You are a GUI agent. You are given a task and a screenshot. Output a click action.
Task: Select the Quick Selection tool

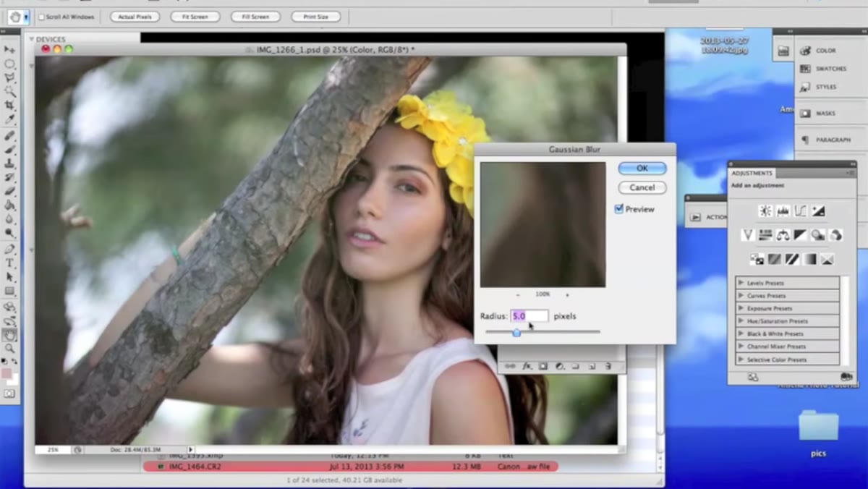click(x=9, y=91)
